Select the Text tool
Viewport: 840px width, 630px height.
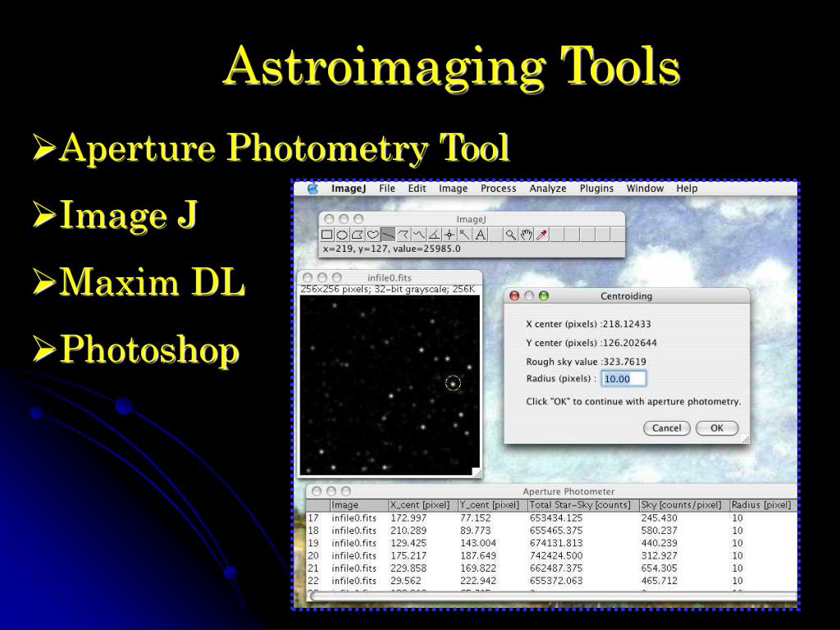[481, 235]
